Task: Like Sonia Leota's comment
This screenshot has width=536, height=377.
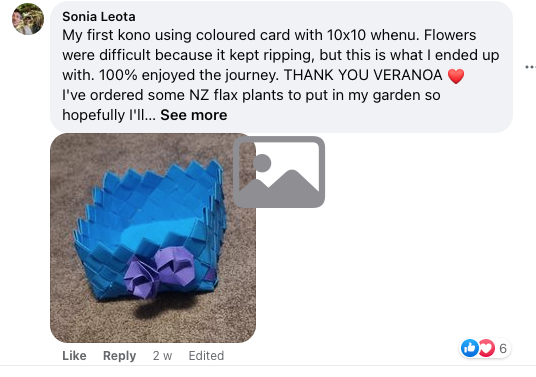Action: pyautogui.click(x=74, y=355)
